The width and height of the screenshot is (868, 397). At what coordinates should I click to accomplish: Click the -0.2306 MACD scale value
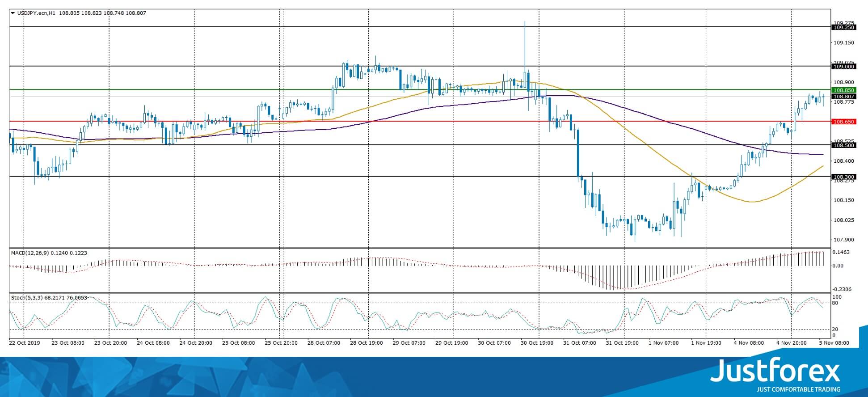point(842,289)
